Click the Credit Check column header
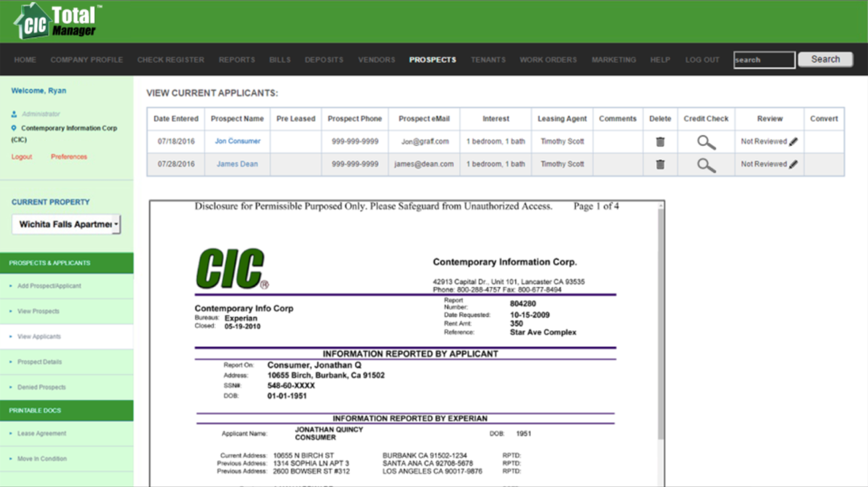868x487 pixels. (x=706, y=119)
